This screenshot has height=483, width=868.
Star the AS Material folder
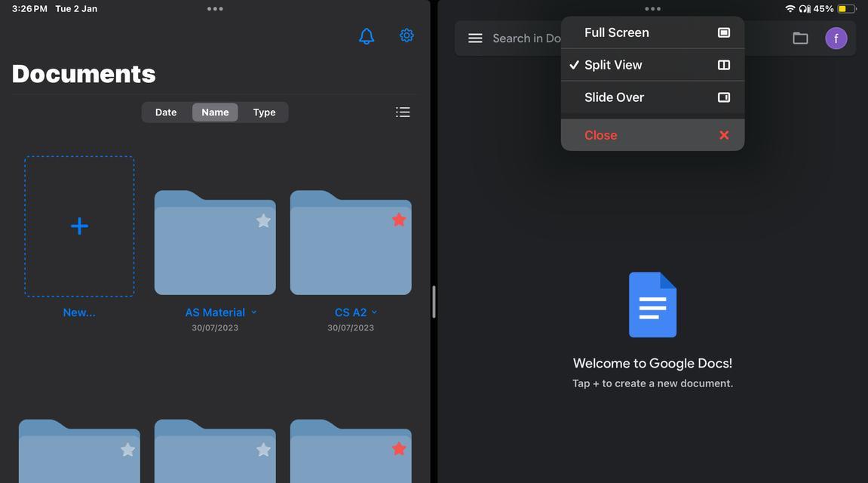pos(263,220)
